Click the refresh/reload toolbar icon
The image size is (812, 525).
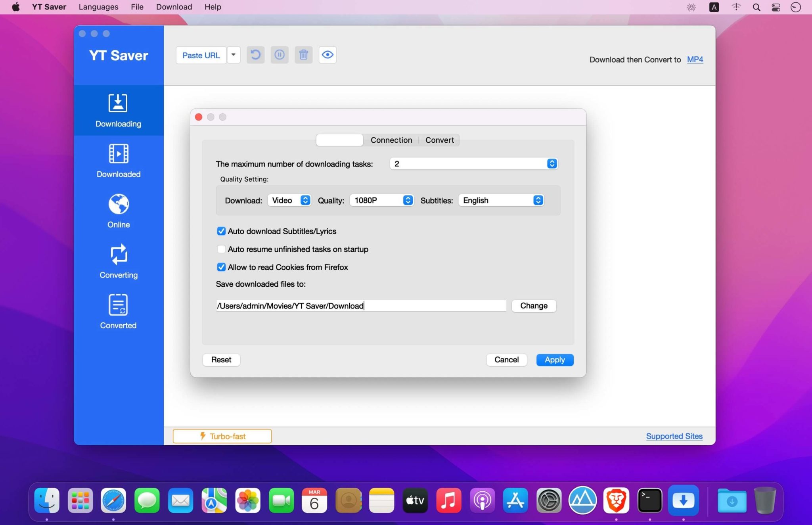255,55
